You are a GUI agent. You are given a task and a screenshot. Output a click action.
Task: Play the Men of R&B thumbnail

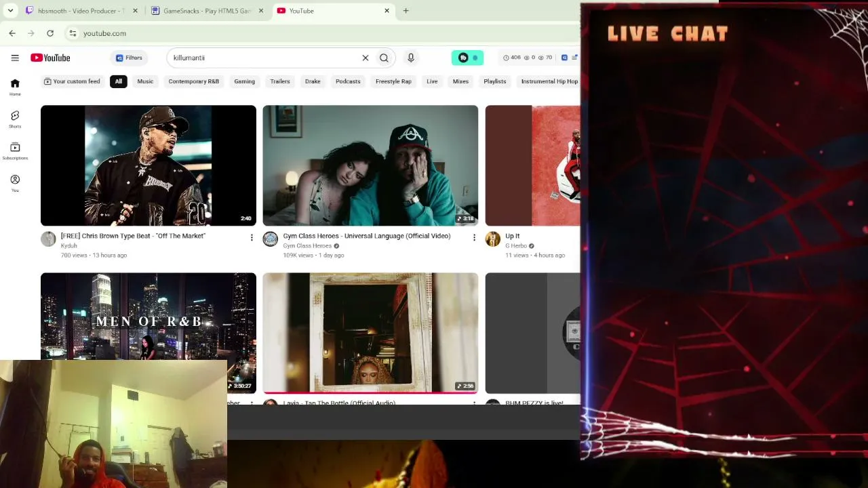(149, 317)
